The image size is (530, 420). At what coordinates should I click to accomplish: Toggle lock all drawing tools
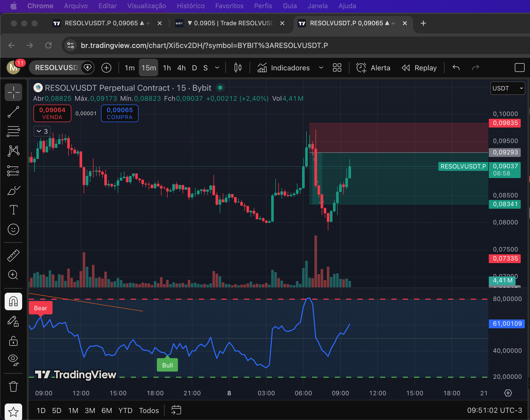click(x=13, y=341)
